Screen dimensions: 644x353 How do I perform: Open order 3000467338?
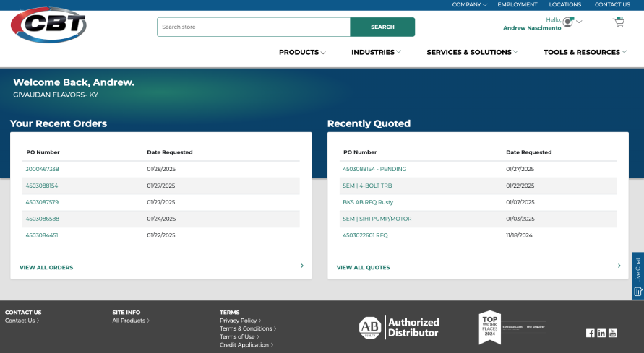tap(43, 169)
